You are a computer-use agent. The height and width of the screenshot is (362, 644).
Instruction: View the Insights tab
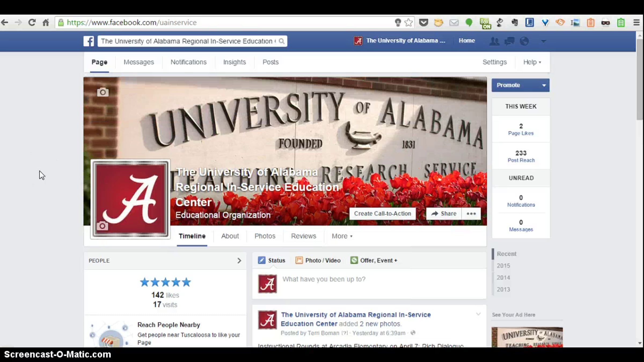235,62
